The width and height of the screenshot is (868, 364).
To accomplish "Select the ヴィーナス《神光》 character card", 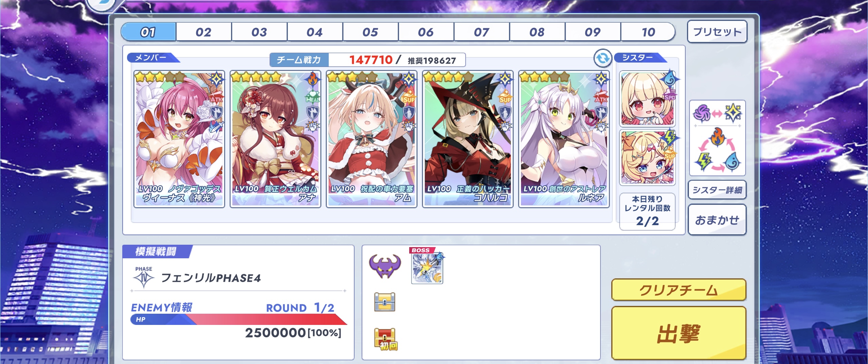I will point(179,139).
